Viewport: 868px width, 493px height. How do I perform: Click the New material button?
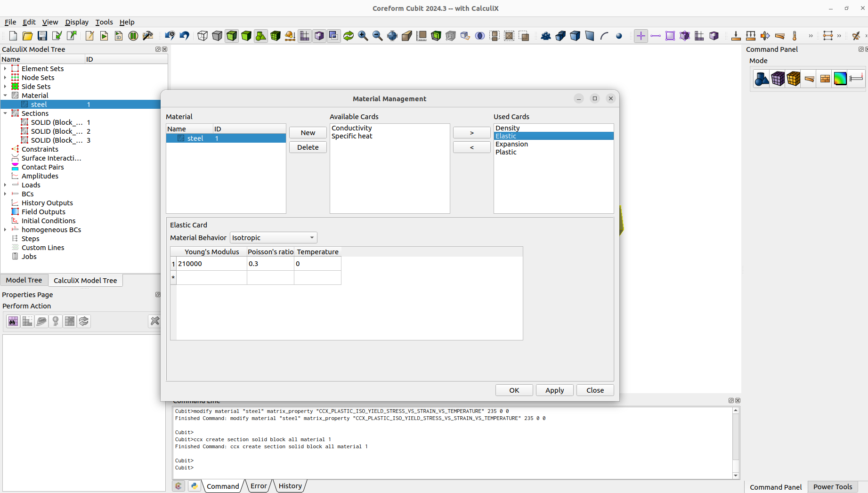click(308, 132)
